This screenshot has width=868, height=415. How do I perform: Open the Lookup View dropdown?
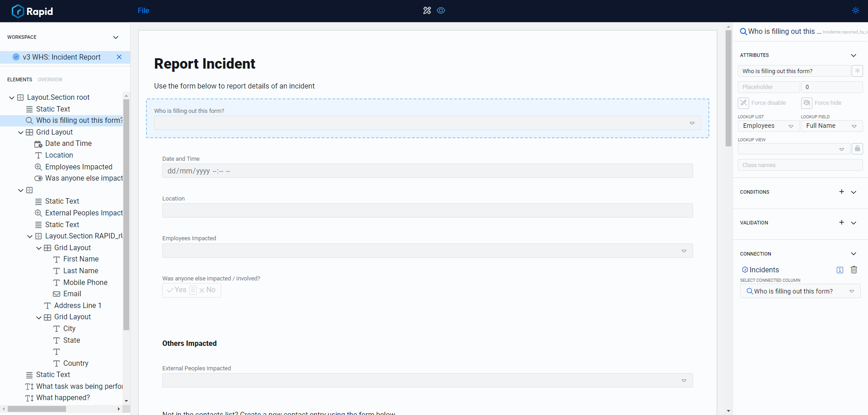[794, 149]
